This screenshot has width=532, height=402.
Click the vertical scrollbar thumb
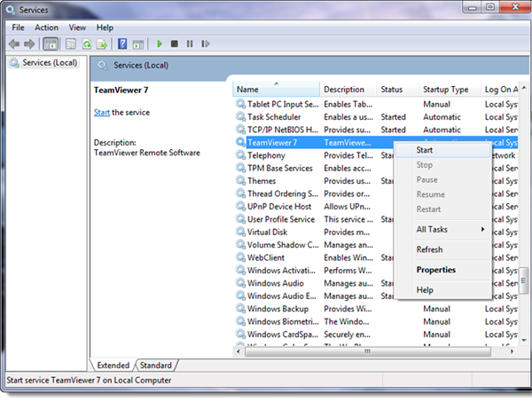[524, 280]
